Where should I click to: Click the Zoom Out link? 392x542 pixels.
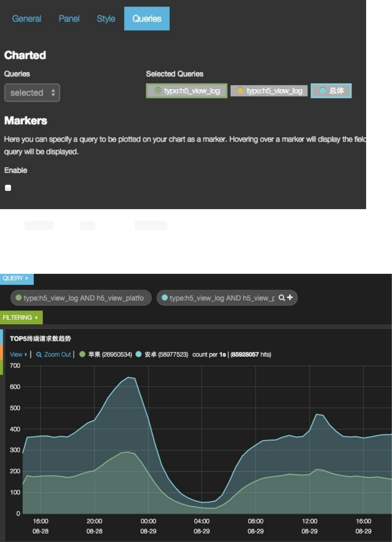point(53,354)
